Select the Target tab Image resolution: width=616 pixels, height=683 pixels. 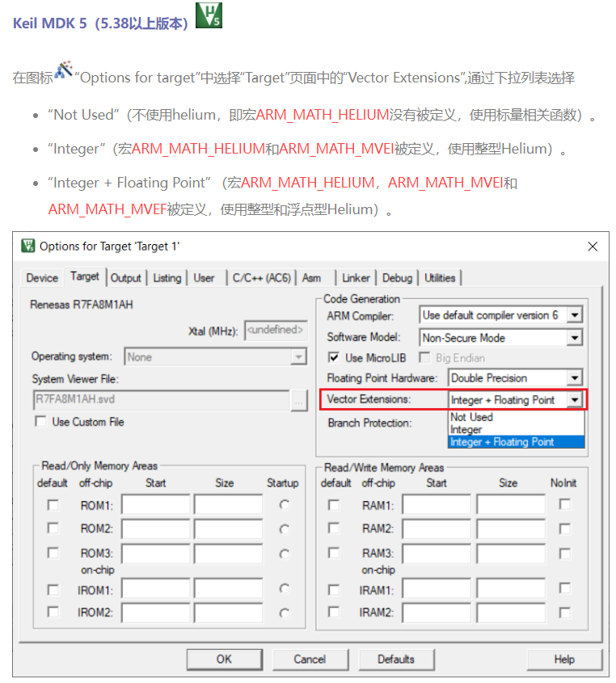coord(85,276)
